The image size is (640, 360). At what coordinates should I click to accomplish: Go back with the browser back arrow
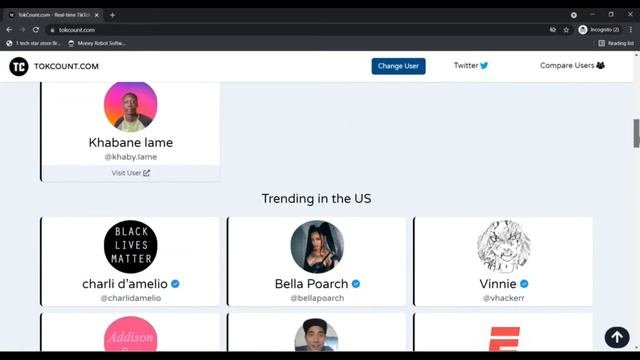pos(9,30)
